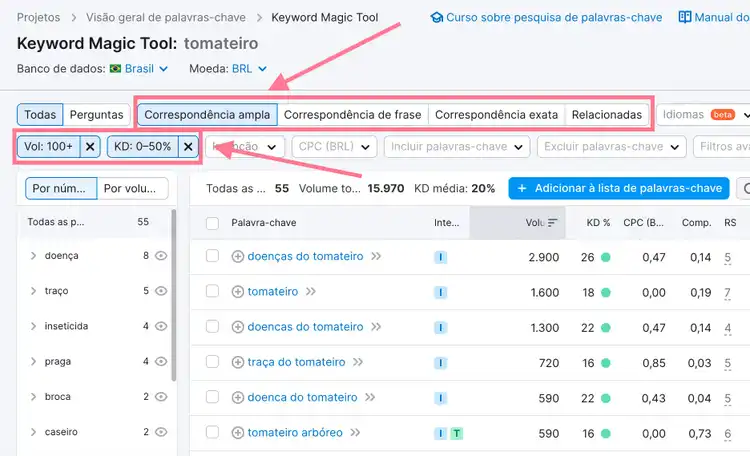
Task: Toggle eye icon for doença group
Action: (x=161, y=256)
